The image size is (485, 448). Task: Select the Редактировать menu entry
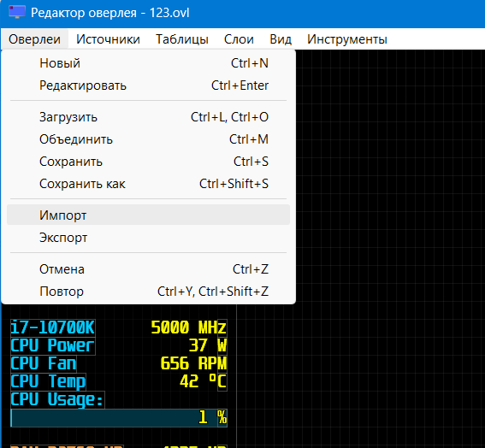point(149,85)
